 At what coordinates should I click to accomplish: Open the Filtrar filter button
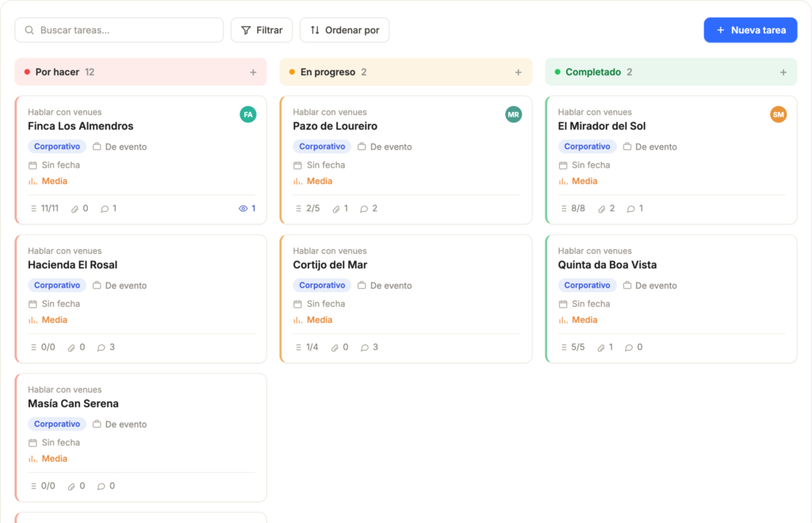pyautogui.click(x=262, y=30)
